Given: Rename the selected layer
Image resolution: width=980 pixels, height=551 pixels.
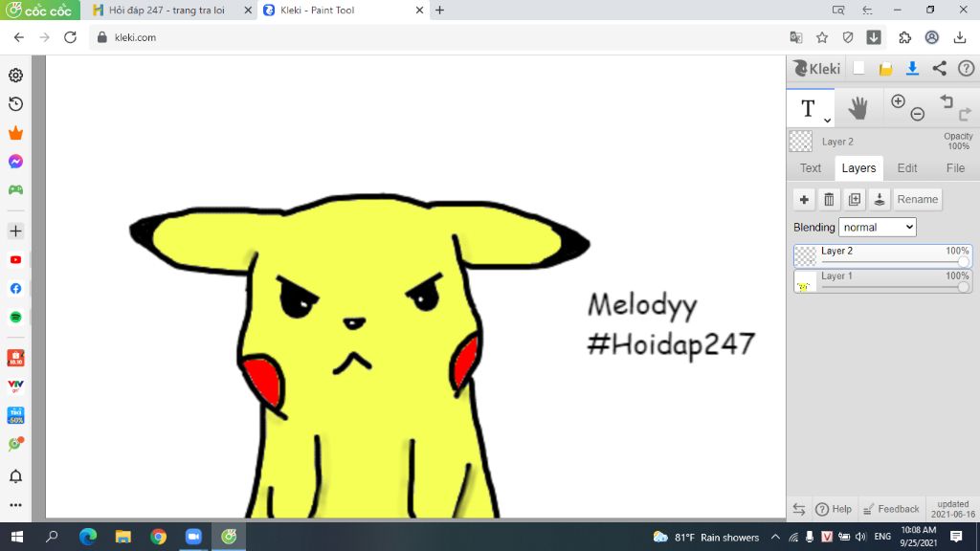Looking at the screenshot, I should 918,199.
